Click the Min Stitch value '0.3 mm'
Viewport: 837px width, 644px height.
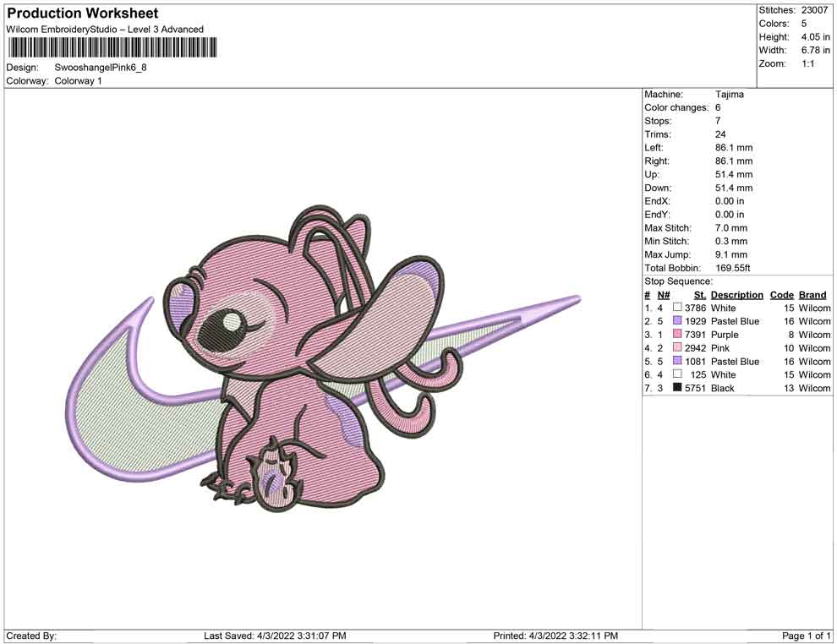(731, 241)
